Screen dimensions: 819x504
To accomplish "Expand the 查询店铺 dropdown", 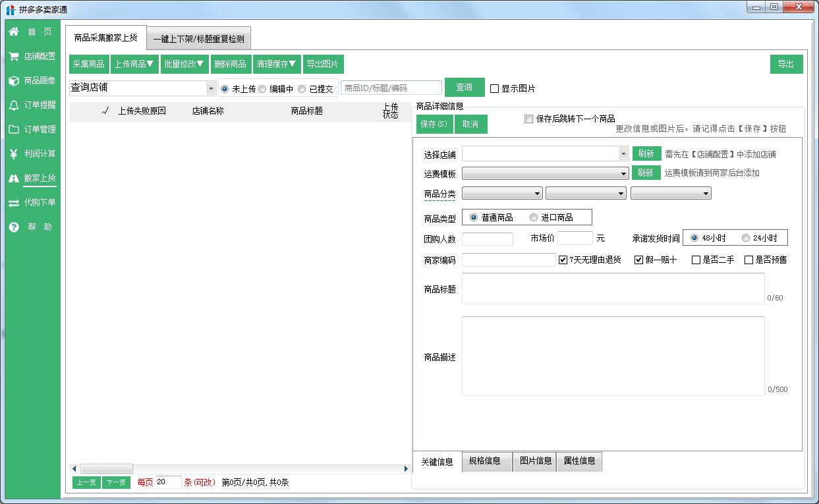I will click(211, 88).
